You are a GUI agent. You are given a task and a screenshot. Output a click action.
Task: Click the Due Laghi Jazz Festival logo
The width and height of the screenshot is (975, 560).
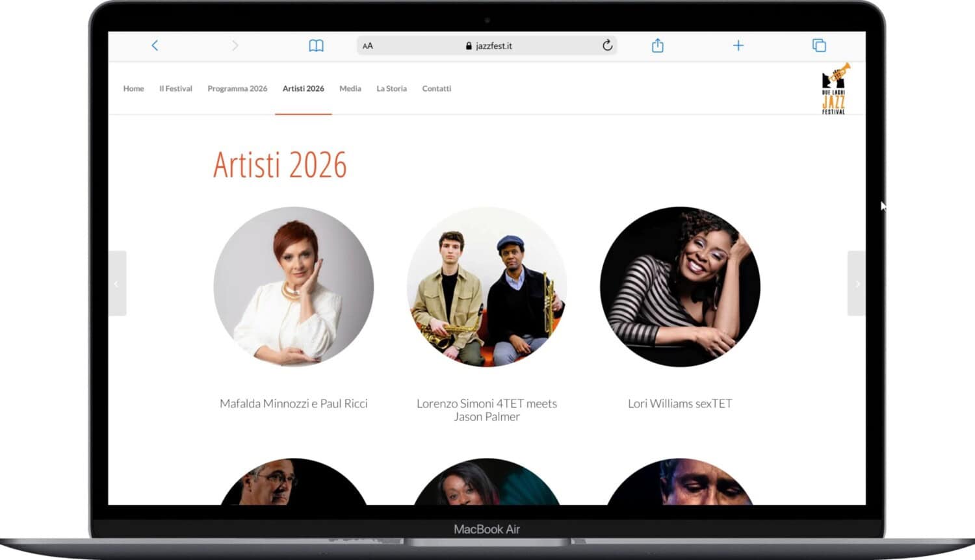pos(835,89)
